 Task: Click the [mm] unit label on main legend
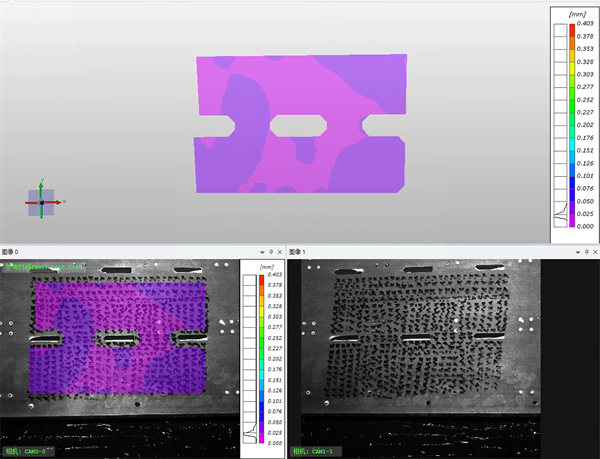click(576, 15)
